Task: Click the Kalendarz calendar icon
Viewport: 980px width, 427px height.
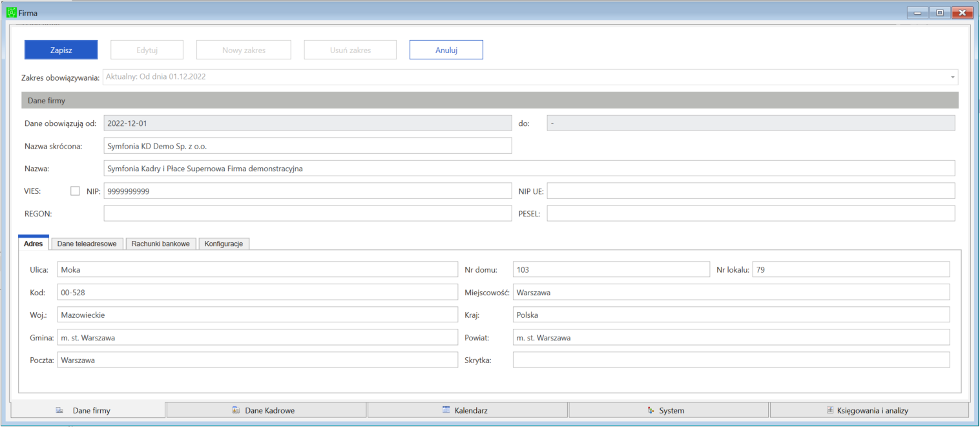Action: (x=446, y=410)
